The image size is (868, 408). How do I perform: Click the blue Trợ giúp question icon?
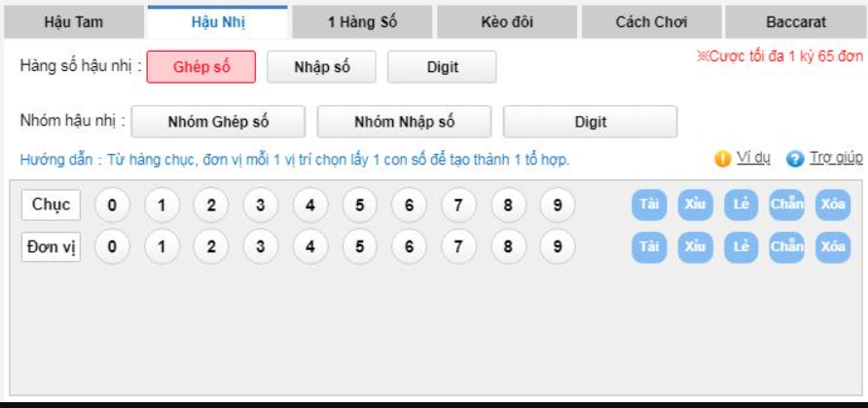pos(794,159)
